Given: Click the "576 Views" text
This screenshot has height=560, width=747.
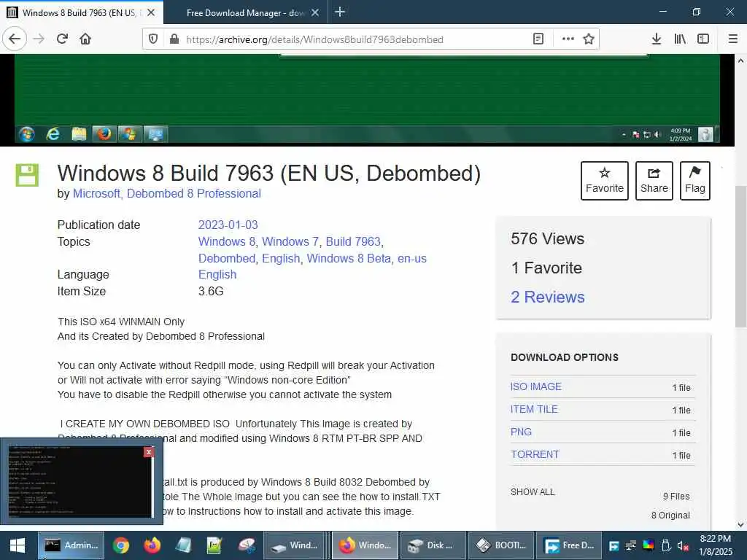Looking at the screenshot, I should pyautogui.click(x=547, y=238).
